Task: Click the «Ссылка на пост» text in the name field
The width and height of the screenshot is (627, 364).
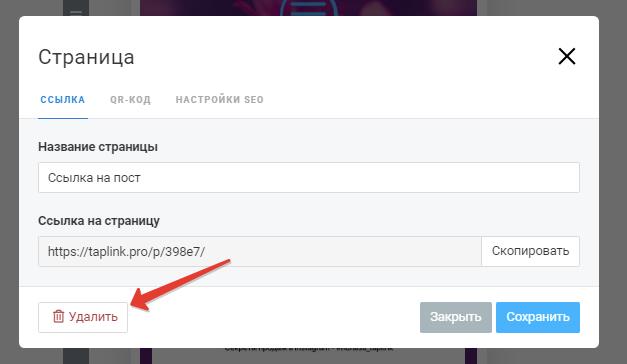Action: coord(94,178)
